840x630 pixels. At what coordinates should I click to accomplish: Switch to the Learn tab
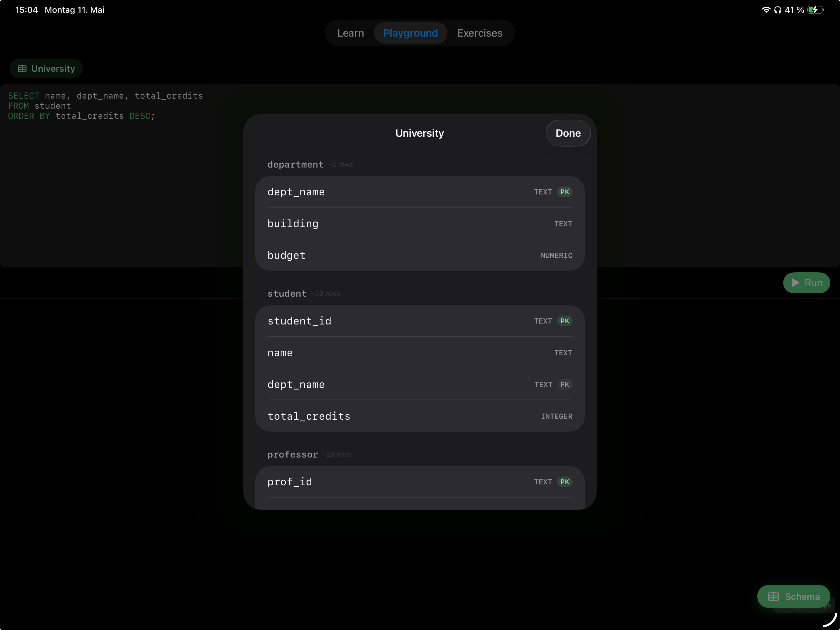pos(350,33)
